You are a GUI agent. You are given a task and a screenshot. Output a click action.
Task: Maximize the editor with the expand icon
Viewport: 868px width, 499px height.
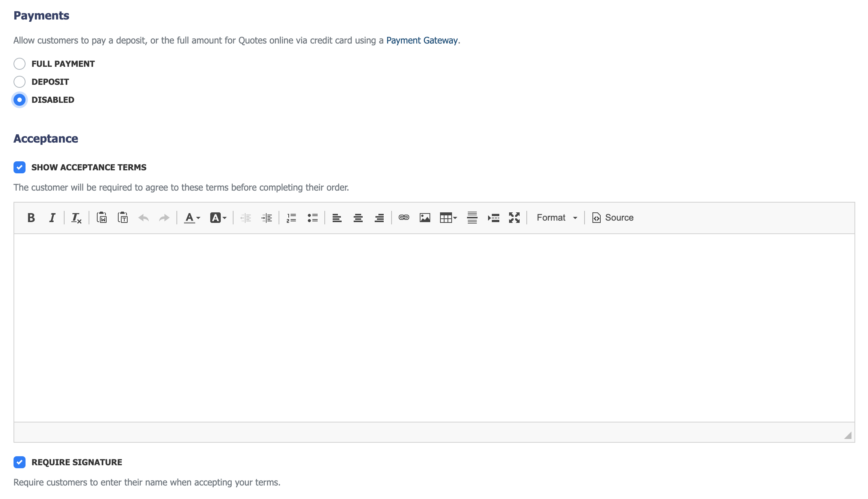[514, 218]
